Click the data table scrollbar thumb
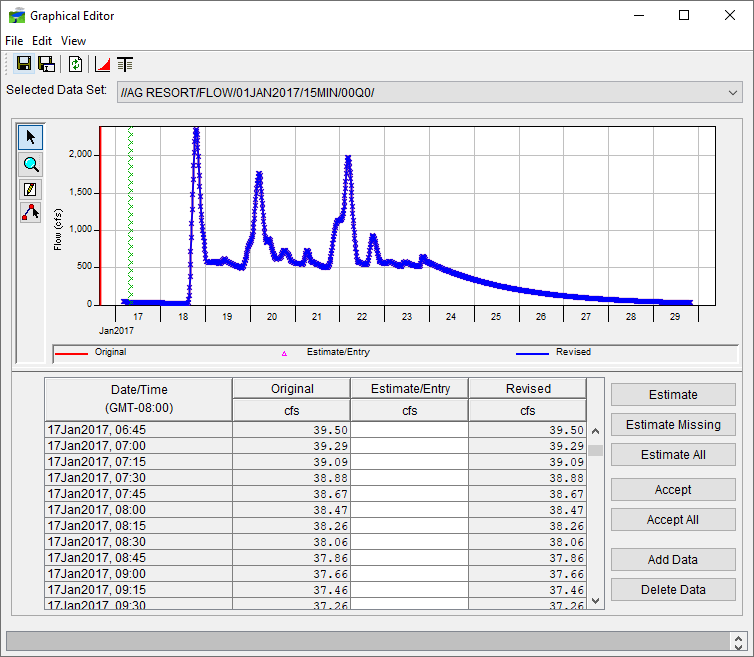Image resolution: width=754 pixels, height=657 pixels. (595, 450)
